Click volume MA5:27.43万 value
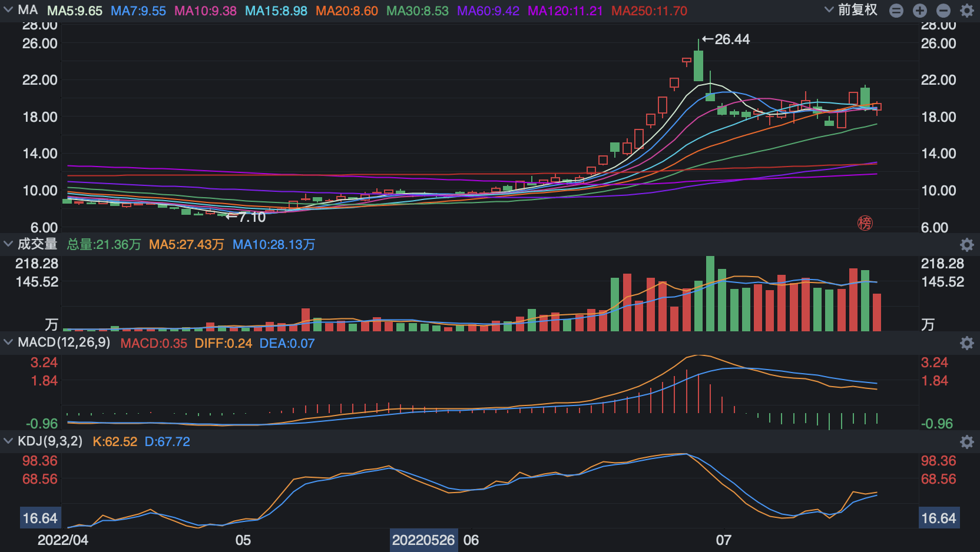Image resolution: width=980 pixels, height=552 pixels. pyautogui.click(x=187, y=244)
